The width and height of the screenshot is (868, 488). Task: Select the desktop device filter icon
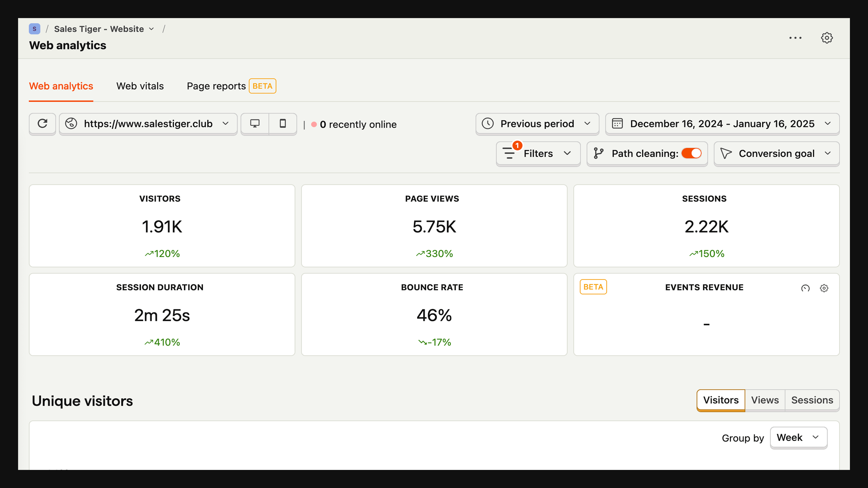(x=255, y=124)
